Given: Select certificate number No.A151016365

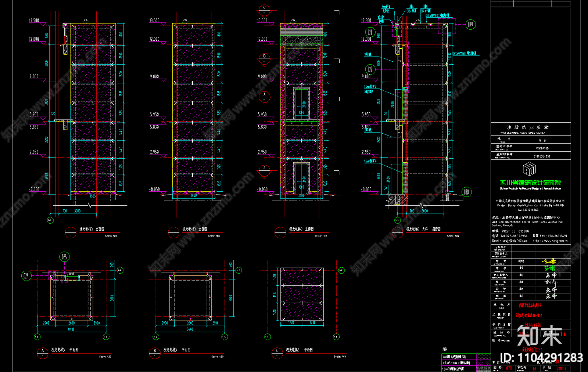Looking at the screenshot, I should pos(528,210).
